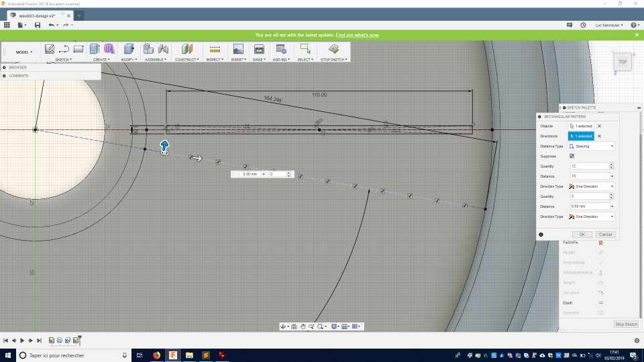Image resolution: width=644 pixels, height=362 pixels.
Task: Open the CONSTRUCT menu
Action: (187, 60)
